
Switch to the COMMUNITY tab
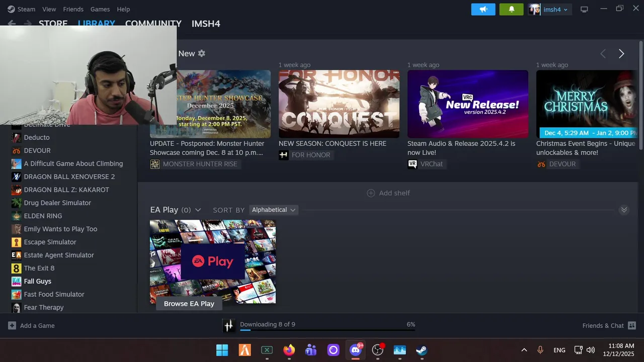click(153, 24)
